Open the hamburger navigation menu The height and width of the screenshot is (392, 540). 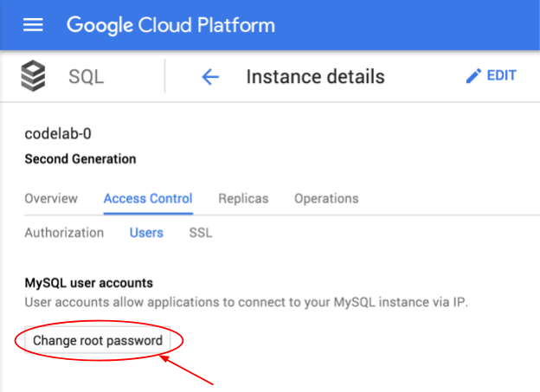(x=33, y=25)
